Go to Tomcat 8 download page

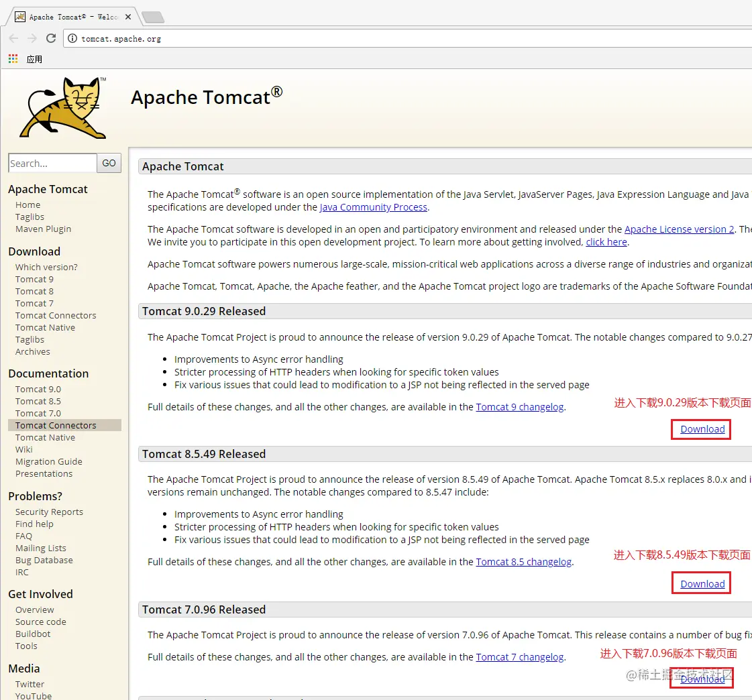click(34, 291)
